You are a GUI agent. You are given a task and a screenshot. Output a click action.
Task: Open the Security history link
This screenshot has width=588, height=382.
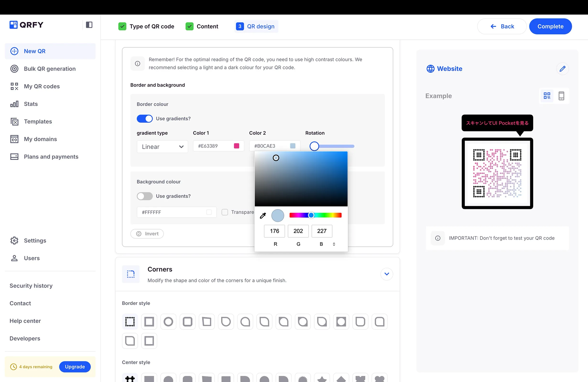coord(31,286)
